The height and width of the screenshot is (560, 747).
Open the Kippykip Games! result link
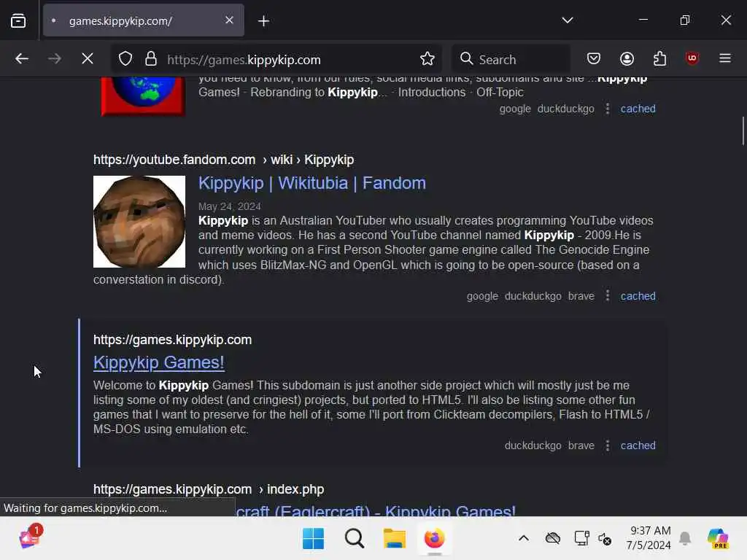158,363
